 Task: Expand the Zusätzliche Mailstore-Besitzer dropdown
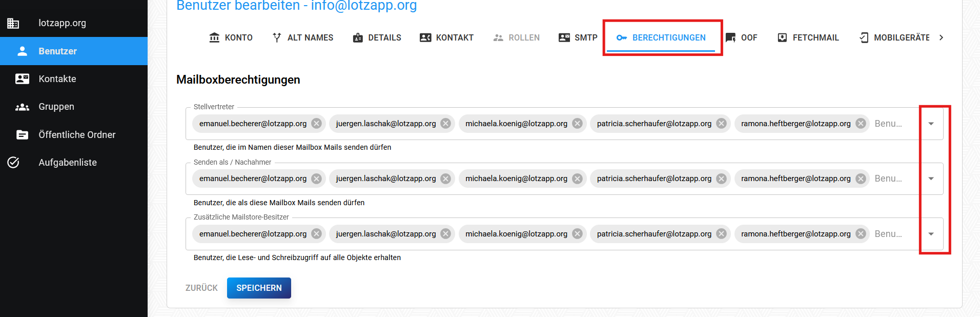pyautogui.click(x=931, y=234)
